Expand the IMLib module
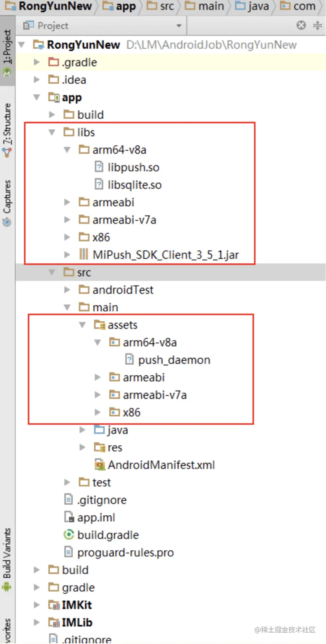Screen dimensions: 326x644 pos(37,622)
